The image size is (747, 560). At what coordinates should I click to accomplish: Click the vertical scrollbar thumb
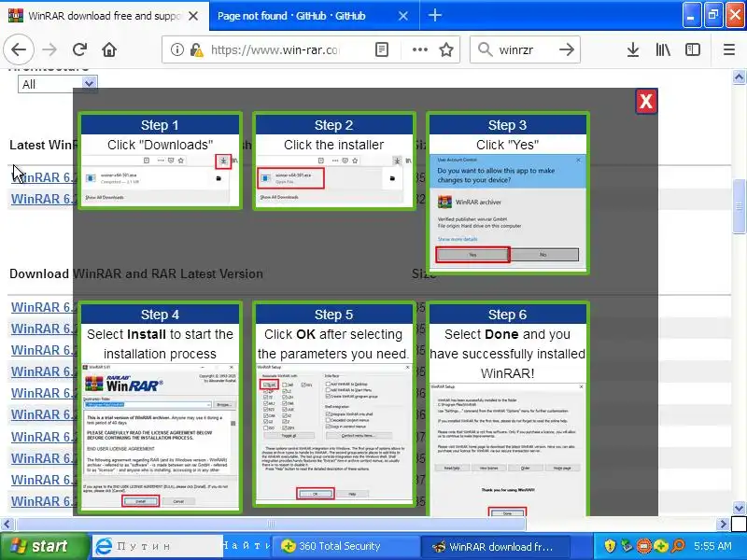[739, 206]
